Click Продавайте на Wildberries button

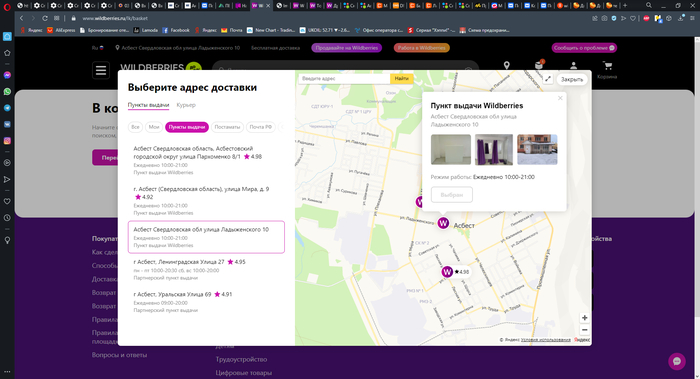coord(346,48)
